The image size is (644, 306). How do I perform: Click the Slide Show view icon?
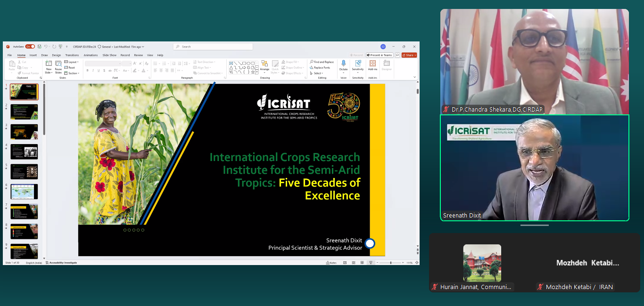(371, 263)
